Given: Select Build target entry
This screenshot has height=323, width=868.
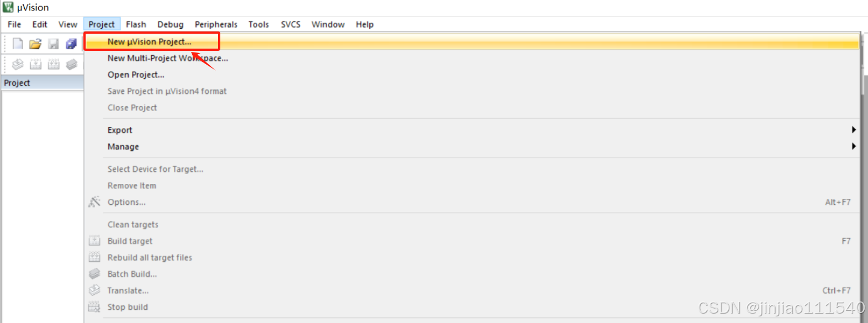Looking at the screenshot, I should point(472,241).
